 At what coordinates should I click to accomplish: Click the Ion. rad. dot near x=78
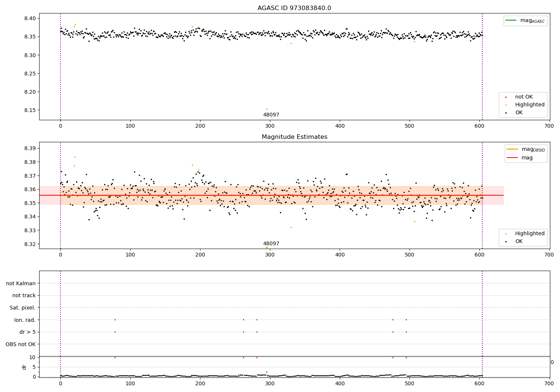[115, 320]
